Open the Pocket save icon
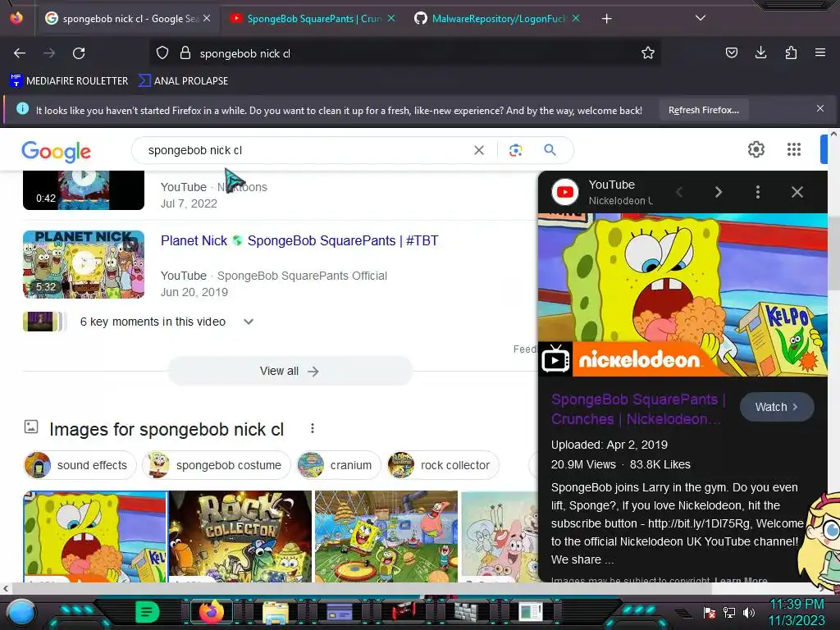Screen dimensions: 840x630 coord(731,52)
